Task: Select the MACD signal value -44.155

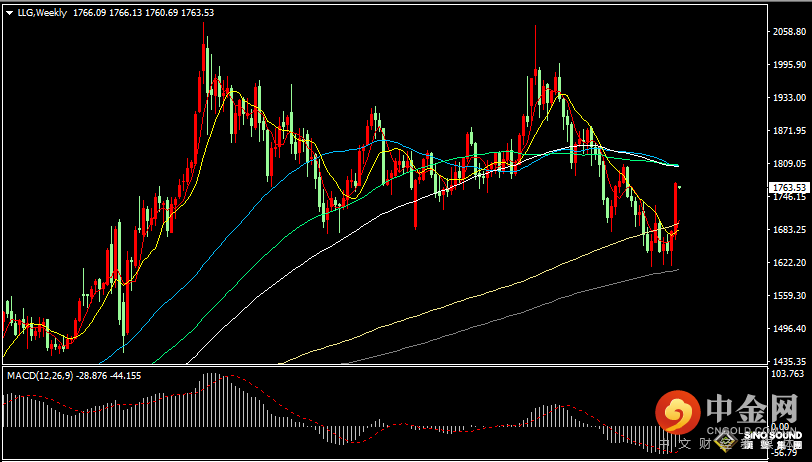Action: tap(125, 376)
